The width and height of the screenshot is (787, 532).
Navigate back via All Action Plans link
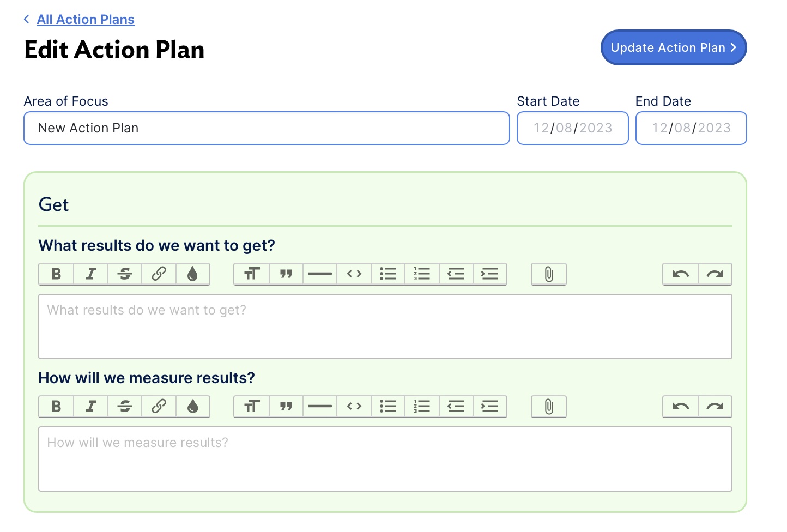pyautogui.click(x=85, y=19)
